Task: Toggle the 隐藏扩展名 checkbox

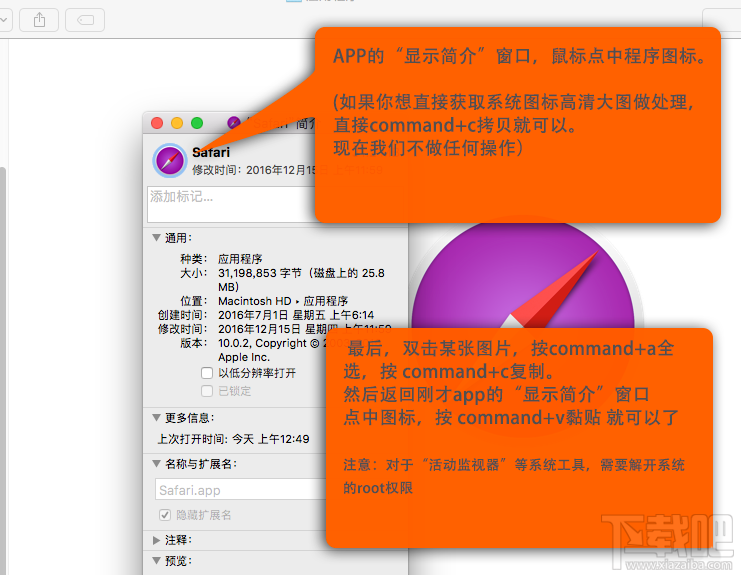Action: click(164, 515)
